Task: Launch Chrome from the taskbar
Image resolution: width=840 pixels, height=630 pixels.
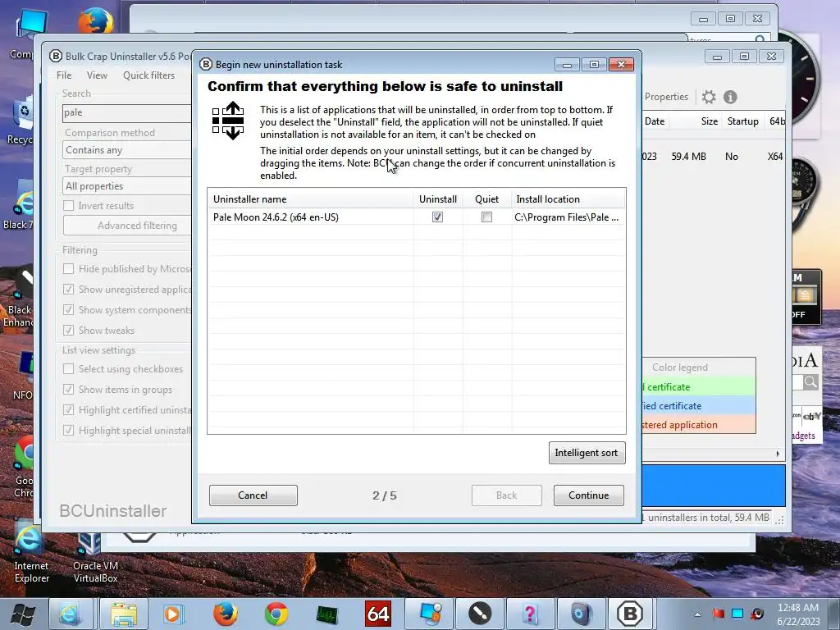Action: [x=276, y=614]
